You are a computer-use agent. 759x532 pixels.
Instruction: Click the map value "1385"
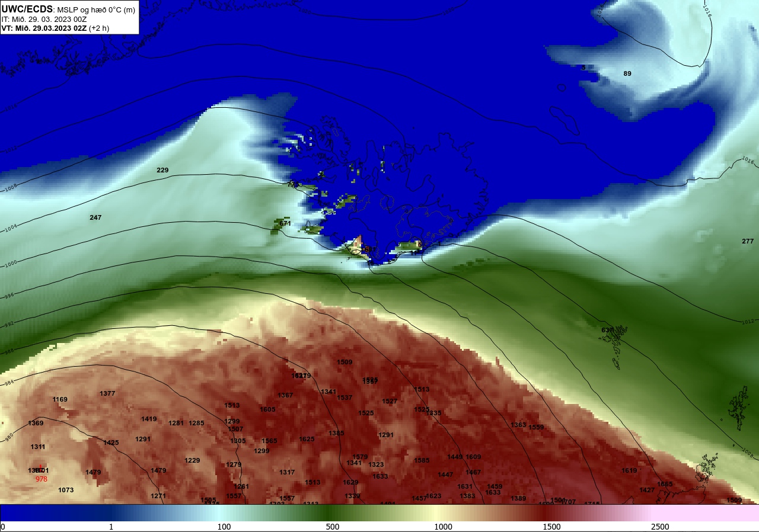point(336,433)
